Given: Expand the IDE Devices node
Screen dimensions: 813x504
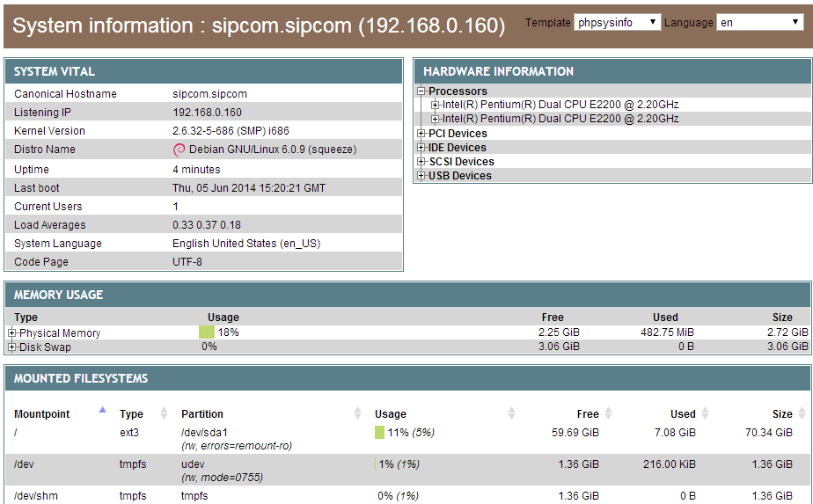Looking at the screenshot, I should pos(421,148).
